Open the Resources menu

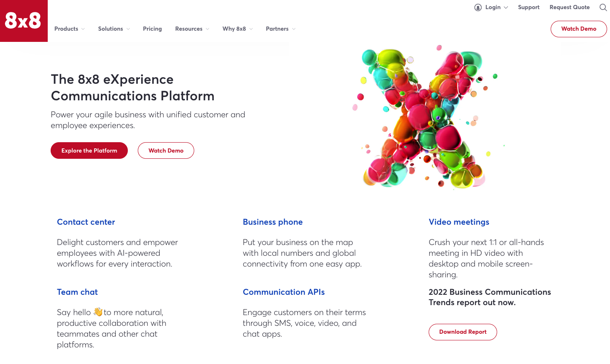189,29
